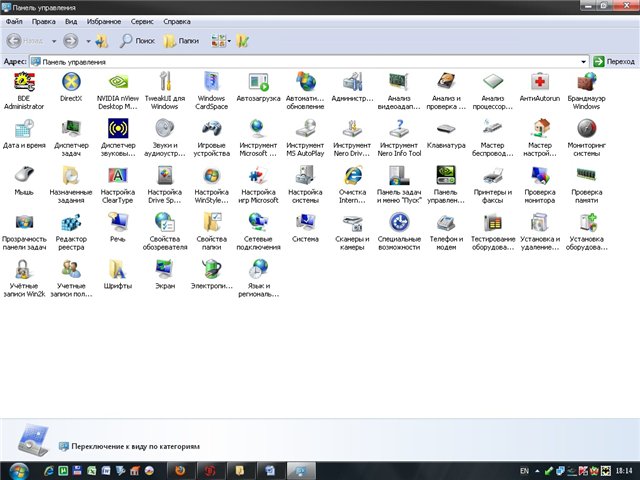Open Мониторинг системы
The width and height of the screenshot is (640, 480).
587,138
